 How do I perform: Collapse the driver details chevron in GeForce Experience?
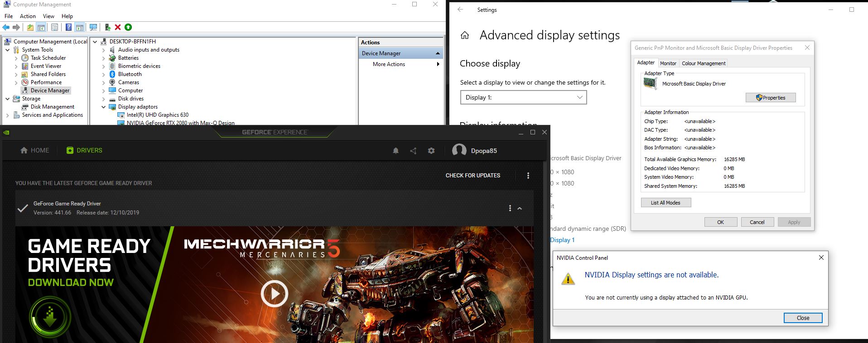point(520,209)
